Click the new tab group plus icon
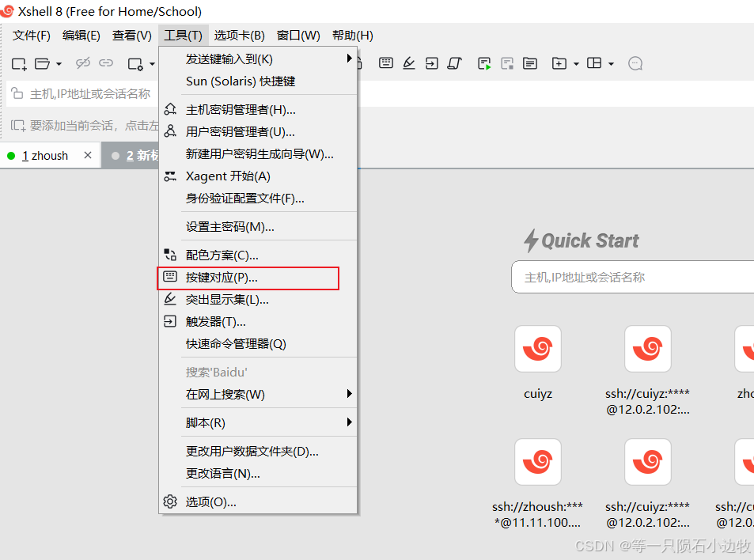 tap(559, 63)
